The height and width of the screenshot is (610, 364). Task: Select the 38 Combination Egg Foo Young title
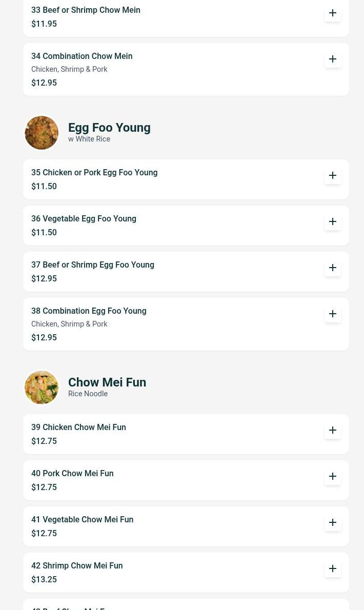[89, 311]
